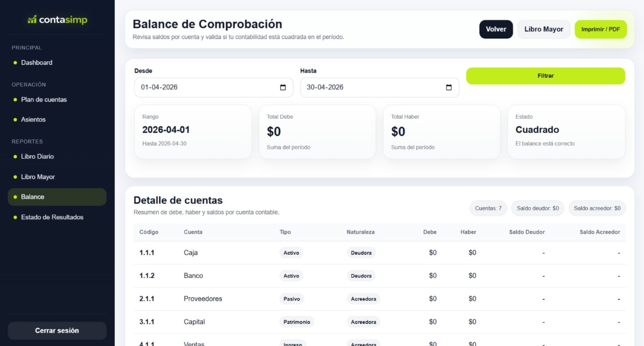
Task: Click the Haber $0 in Banco row
Action: 473,276
